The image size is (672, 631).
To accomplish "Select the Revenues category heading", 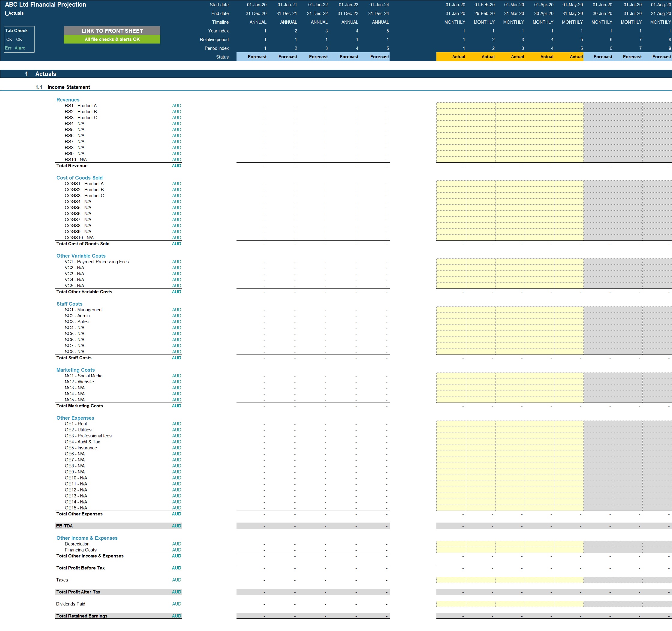I will [x=68, y=100].
